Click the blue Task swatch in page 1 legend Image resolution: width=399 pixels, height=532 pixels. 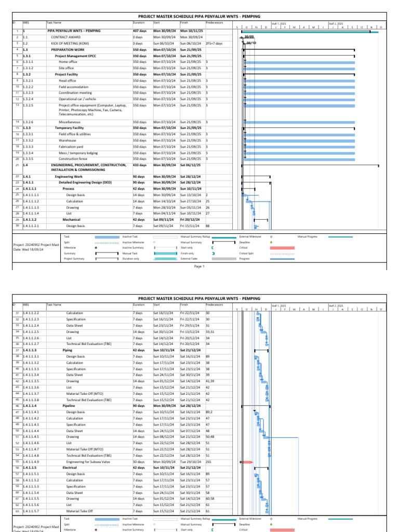tap(107, 237)
